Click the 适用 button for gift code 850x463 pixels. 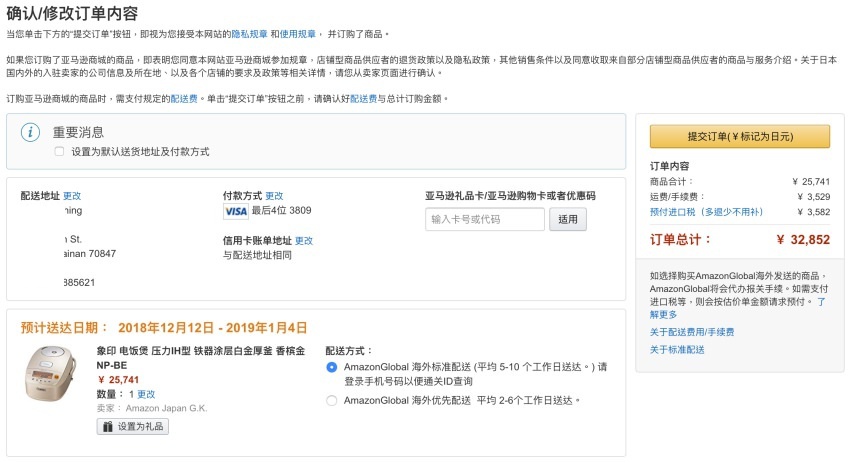point(567,219)
